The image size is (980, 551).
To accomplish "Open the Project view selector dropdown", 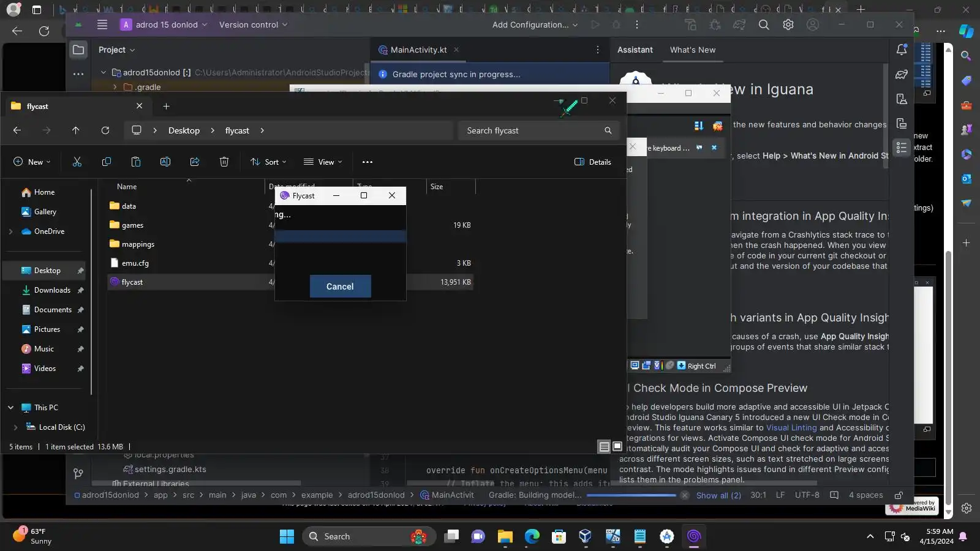I will pos(116,50).
